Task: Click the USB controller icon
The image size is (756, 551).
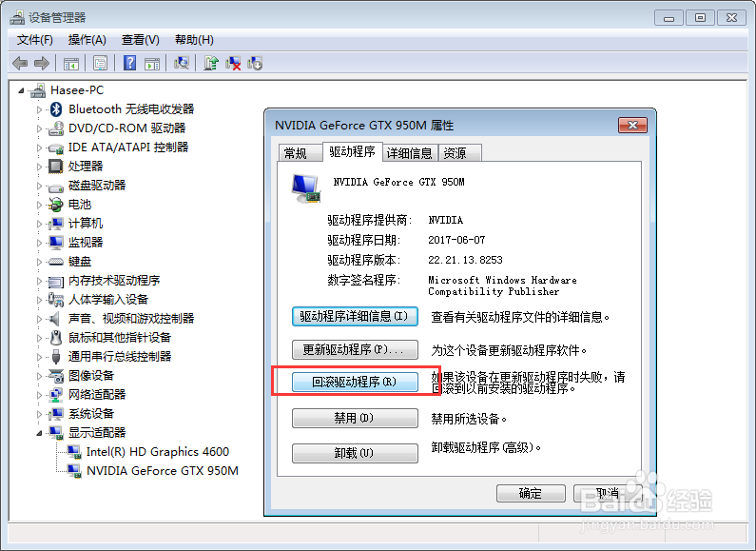Action: [x=56, y=357]
